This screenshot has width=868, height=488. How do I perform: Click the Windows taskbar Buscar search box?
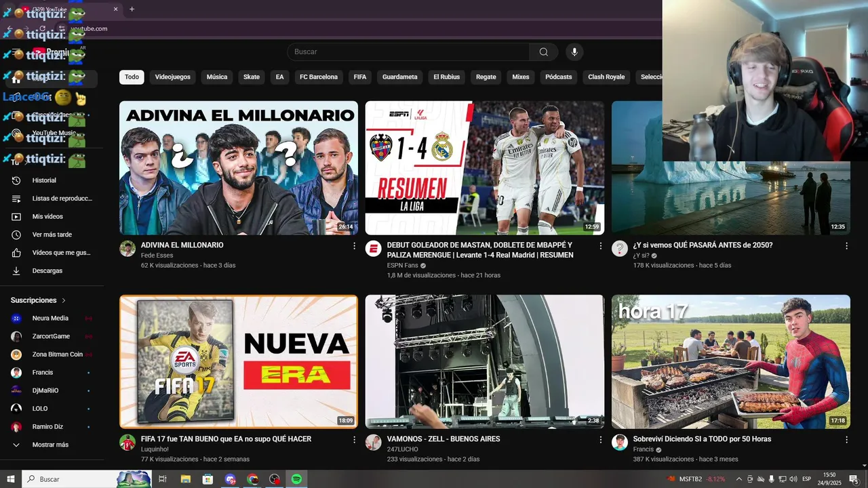coord(87,479)
